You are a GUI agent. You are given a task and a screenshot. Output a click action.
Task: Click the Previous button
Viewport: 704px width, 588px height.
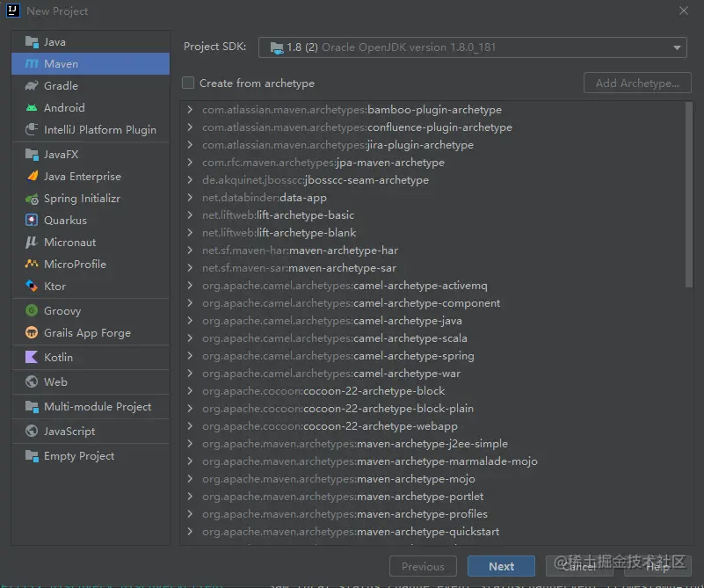tap(423, 566)
